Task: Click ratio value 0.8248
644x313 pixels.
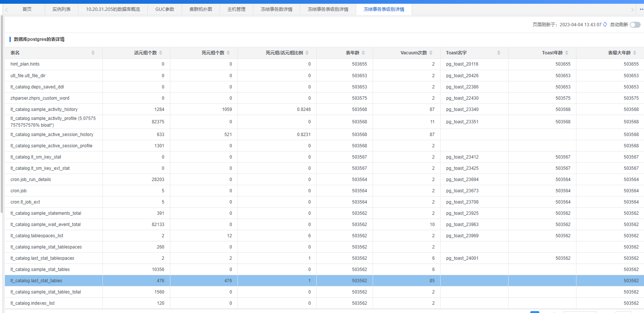Action: (x=304, y=109)
